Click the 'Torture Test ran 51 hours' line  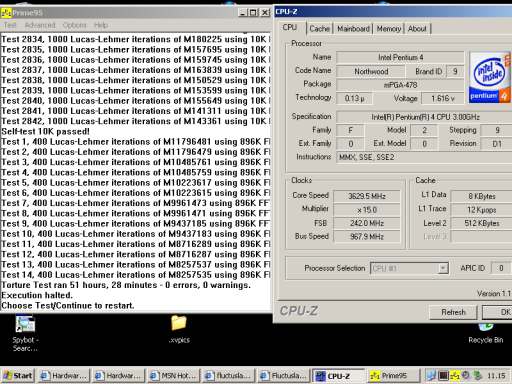pyautogui.click(x=126, y=285)
